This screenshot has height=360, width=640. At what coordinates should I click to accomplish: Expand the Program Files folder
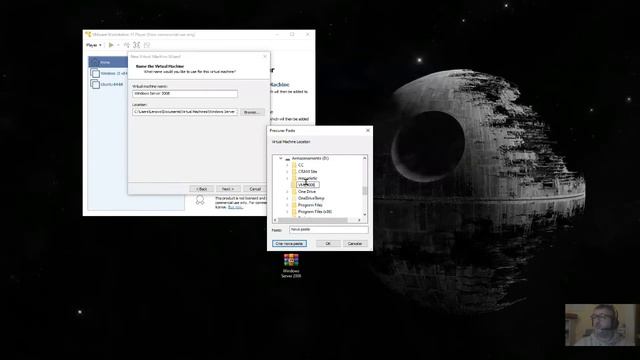287,205
